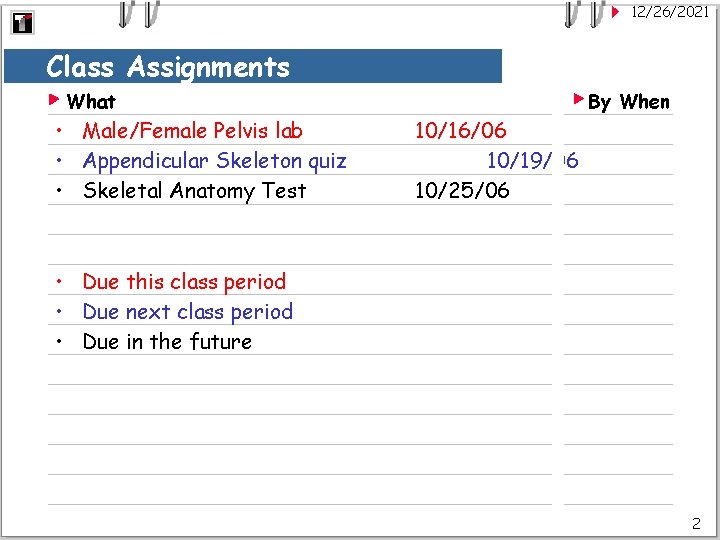Click the Class Assignments title bar

pos(253,67)
